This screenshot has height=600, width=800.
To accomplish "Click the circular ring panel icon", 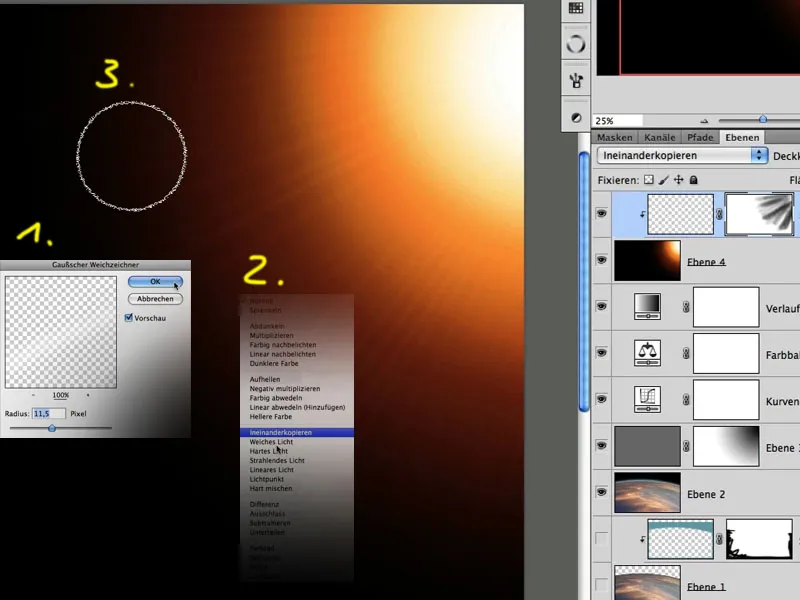I will click(x=576, y=44).
